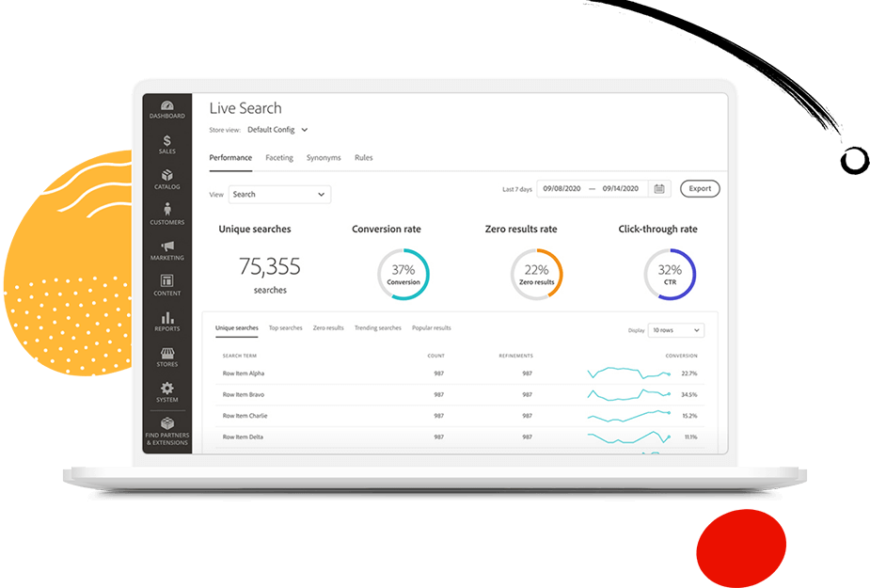Viewport: 870px width, 588px height.
Task: Select the Trending searches tab
Action: pyautogui.click(x=378, y=328)
